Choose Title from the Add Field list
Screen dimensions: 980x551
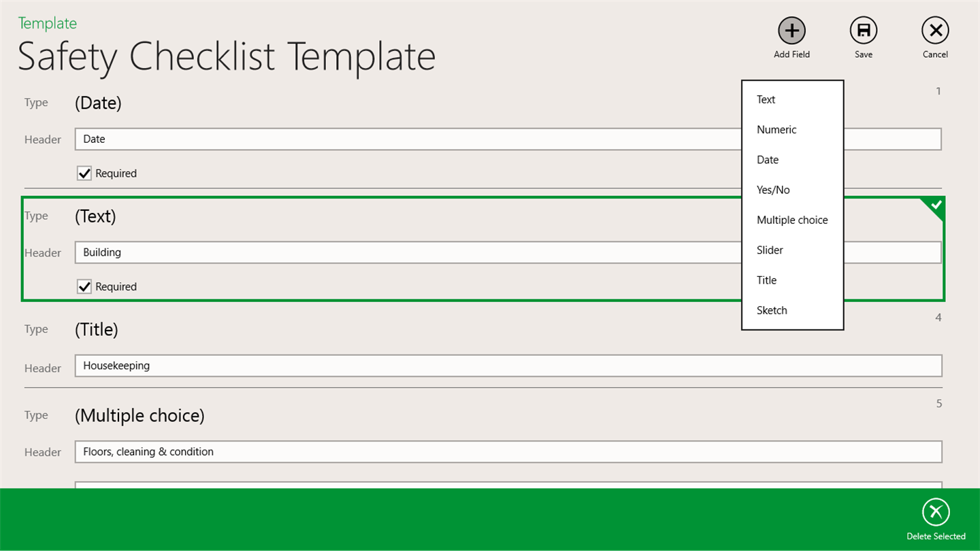766,280
